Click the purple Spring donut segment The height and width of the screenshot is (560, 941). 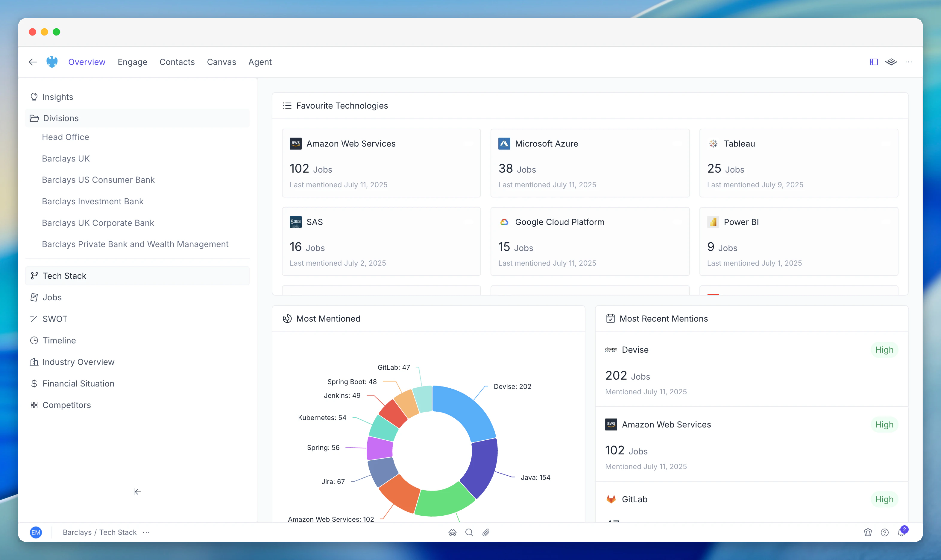(379, 448)
